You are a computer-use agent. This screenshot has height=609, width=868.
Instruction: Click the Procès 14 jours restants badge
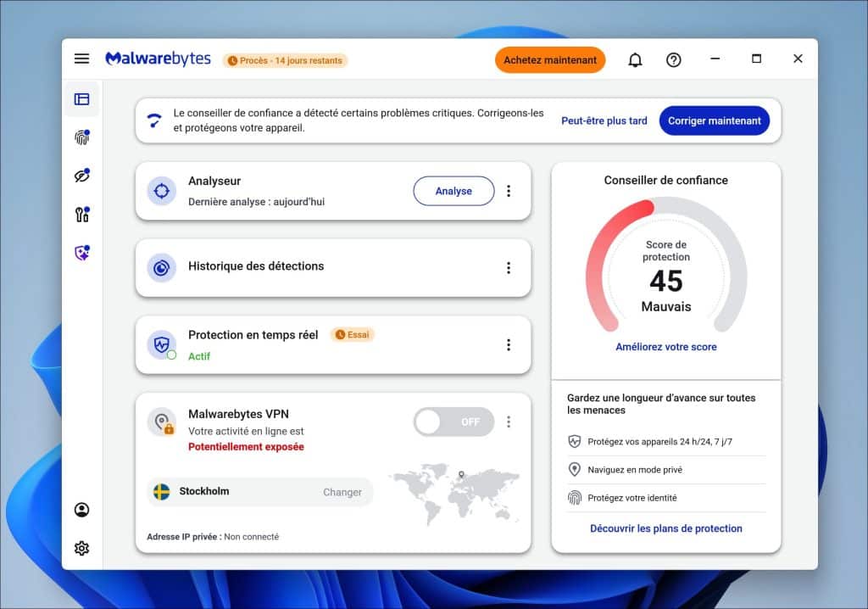point(285,60)
